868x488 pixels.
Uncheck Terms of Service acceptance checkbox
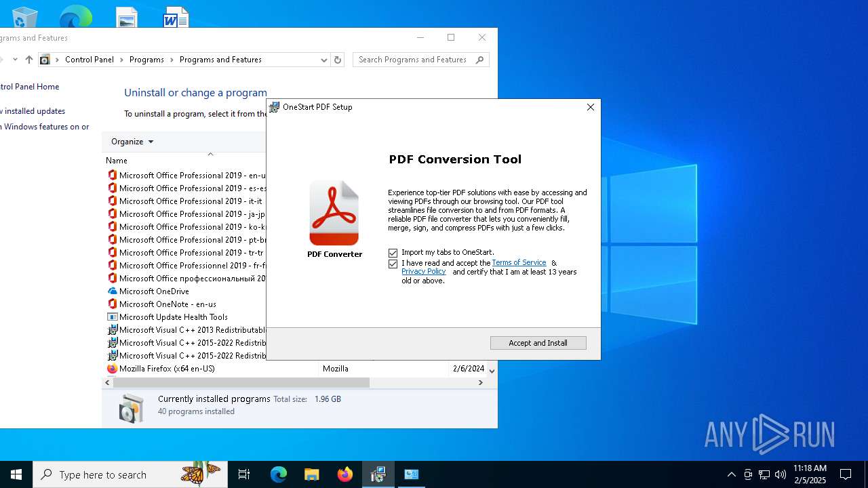[393, 264]
